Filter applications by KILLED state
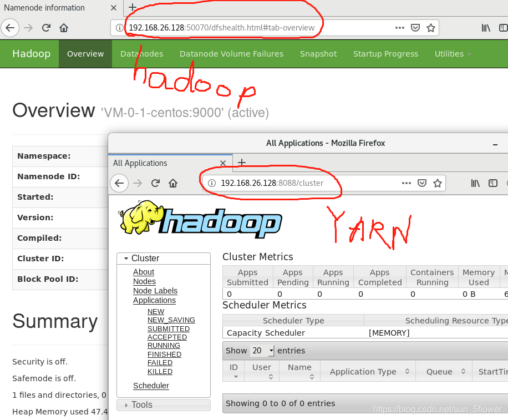 tap(160, 371)
